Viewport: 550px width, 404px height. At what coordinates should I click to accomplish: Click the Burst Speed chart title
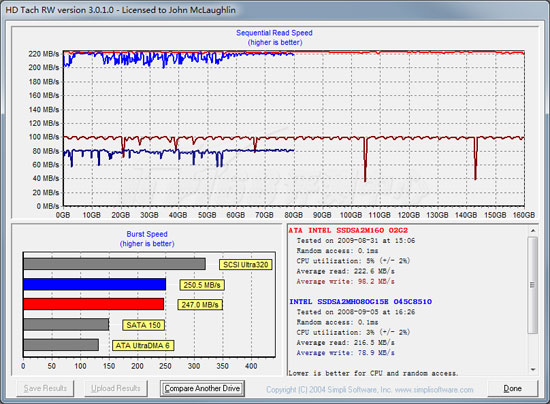coord(147,234)
